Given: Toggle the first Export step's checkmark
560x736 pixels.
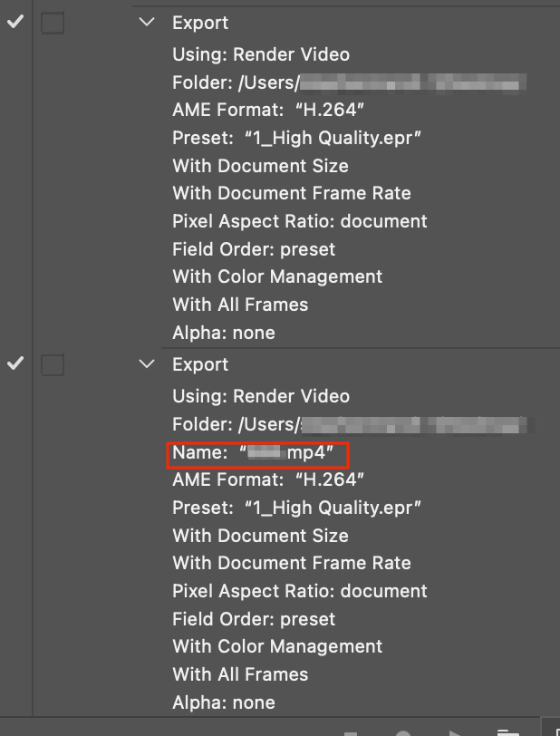Looking at the screenshot, I should click(x=14, y=23).
